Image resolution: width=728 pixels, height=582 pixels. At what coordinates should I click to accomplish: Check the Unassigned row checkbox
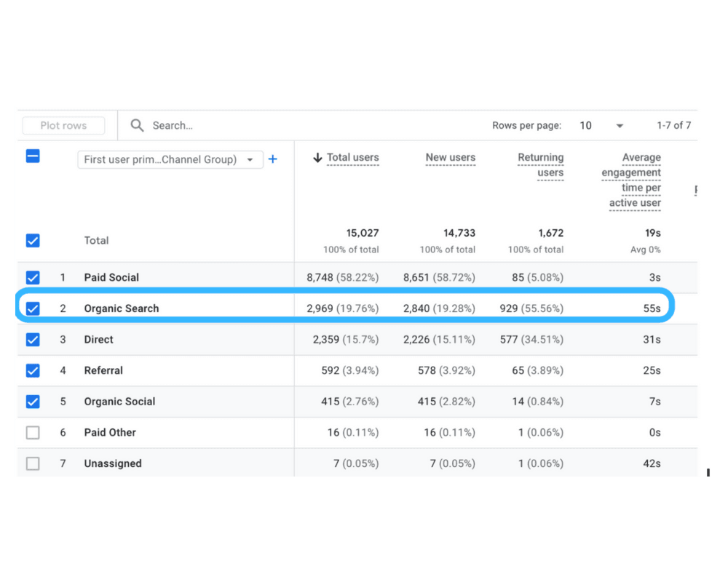click(33, 463)
